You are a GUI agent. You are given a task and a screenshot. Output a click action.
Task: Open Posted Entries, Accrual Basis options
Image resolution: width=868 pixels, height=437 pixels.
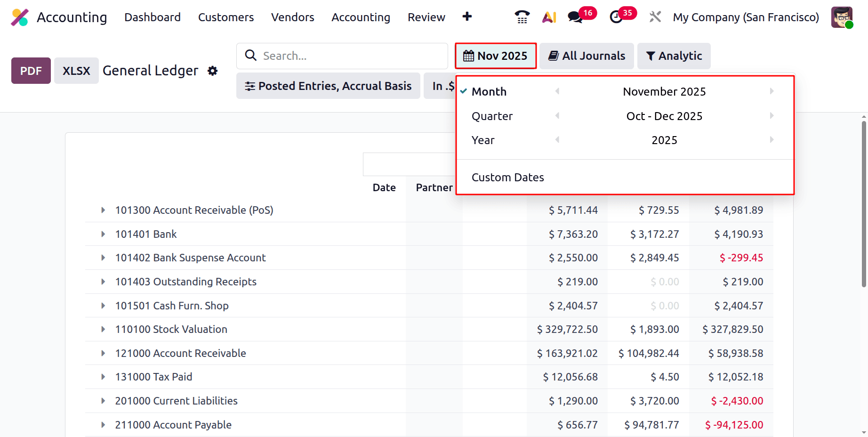(328, 86)
